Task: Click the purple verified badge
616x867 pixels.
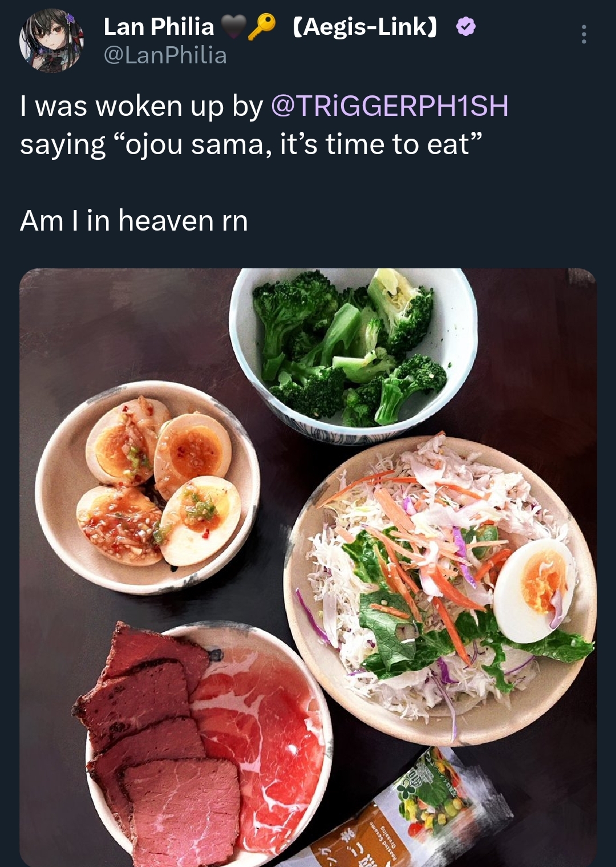Action: tap(466, 27)
